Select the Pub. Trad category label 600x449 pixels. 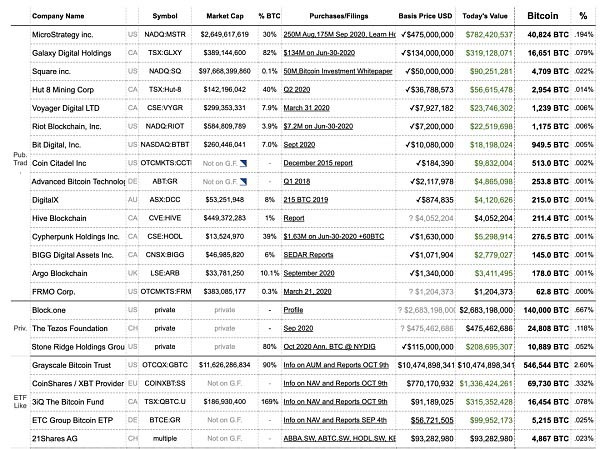point(20,159)
